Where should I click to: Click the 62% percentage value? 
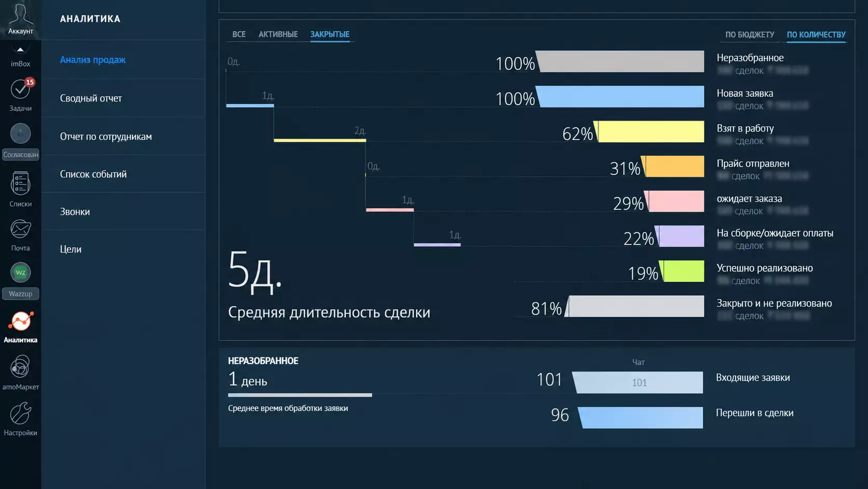click(577, 134)
